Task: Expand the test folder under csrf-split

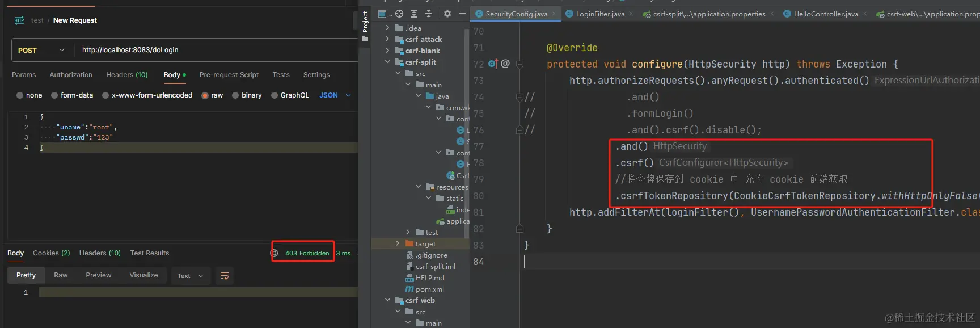Action: (408, 232)
